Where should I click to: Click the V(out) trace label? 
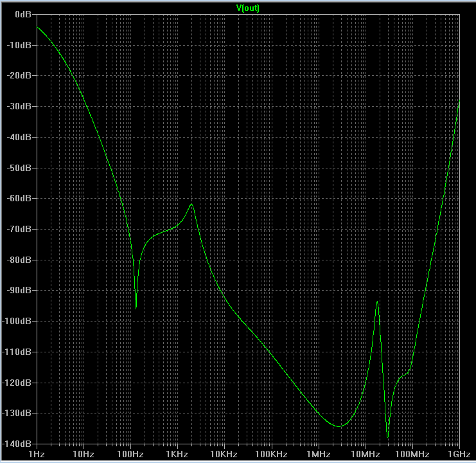point(248,8)
